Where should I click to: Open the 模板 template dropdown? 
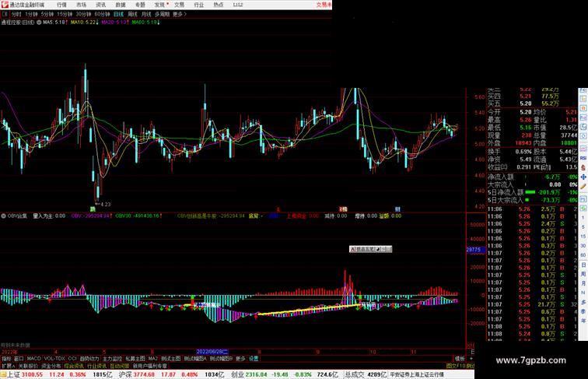pos(460,359)
